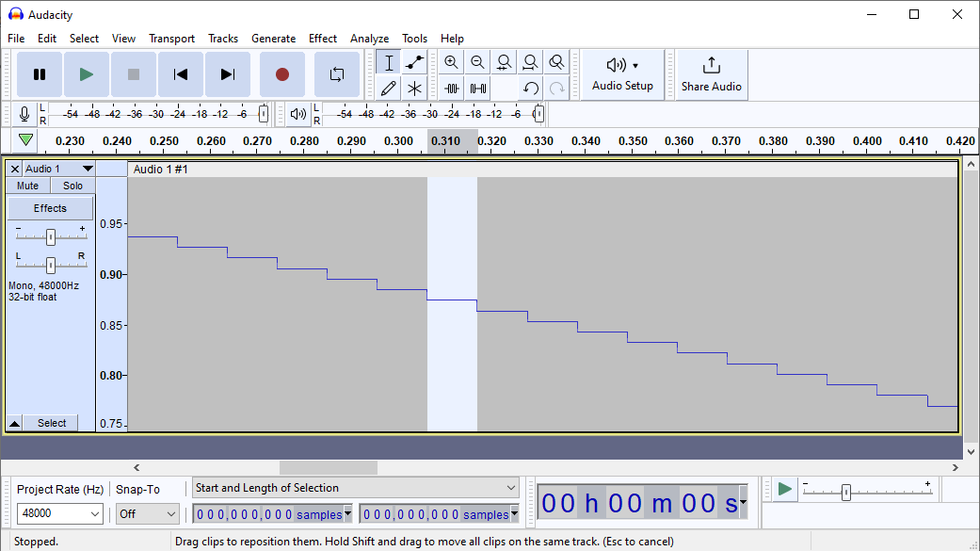980x551 pixels.
Task: Solo the Audio 1 track
Action: coord(73,186)
